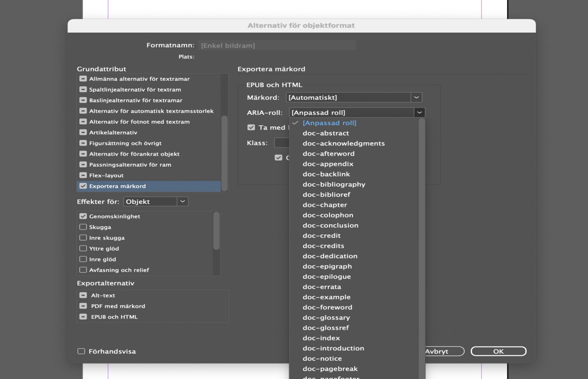The height and width of the screenshot is (379, 588).
Task: Expand the Effekter för Objekt dropdown
Action: coord(183,201)
